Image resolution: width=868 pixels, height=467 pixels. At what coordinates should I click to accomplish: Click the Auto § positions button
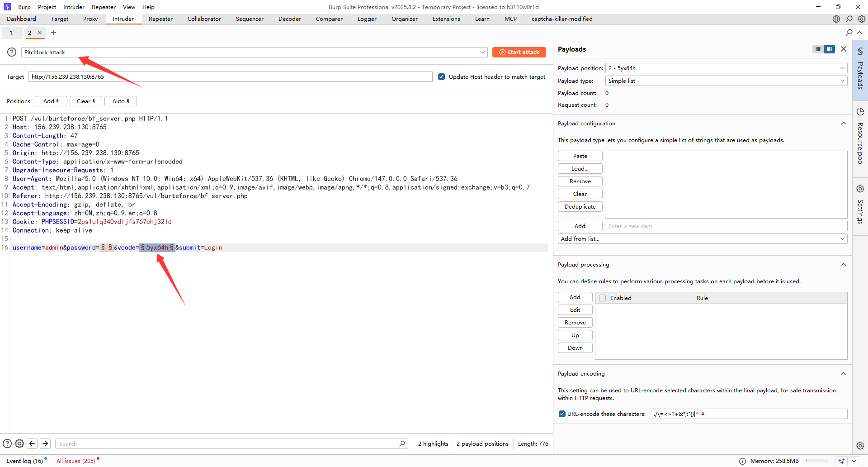[121, 101]
